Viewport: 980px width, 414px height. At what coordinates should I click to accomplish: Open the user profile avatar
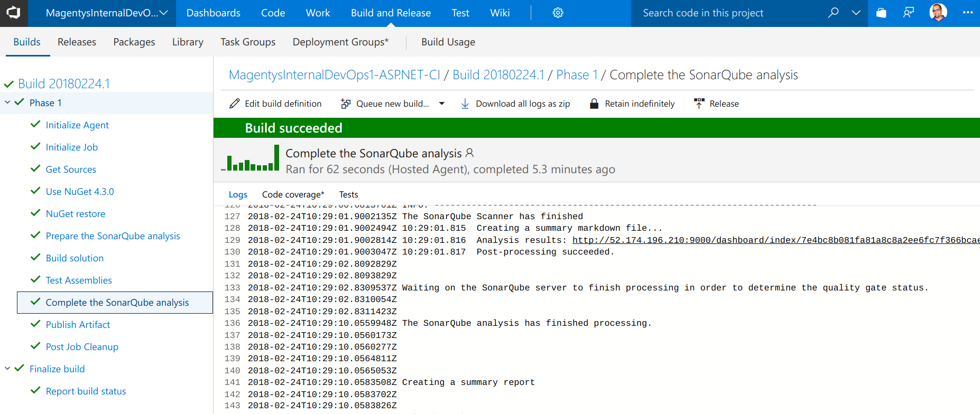(x=938, y=13)
